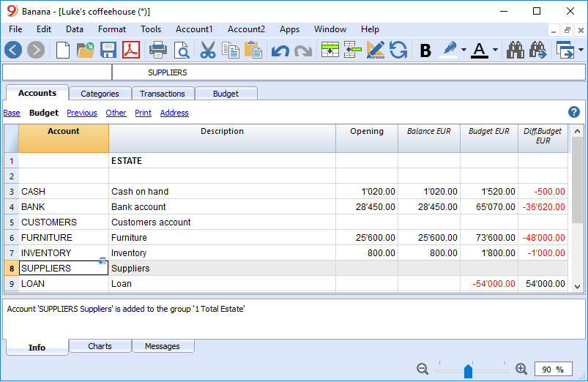The height and width of the screenshot is (382, 588).
Task: Switch to the Budget table tab
Action: (x=226, y=94)
